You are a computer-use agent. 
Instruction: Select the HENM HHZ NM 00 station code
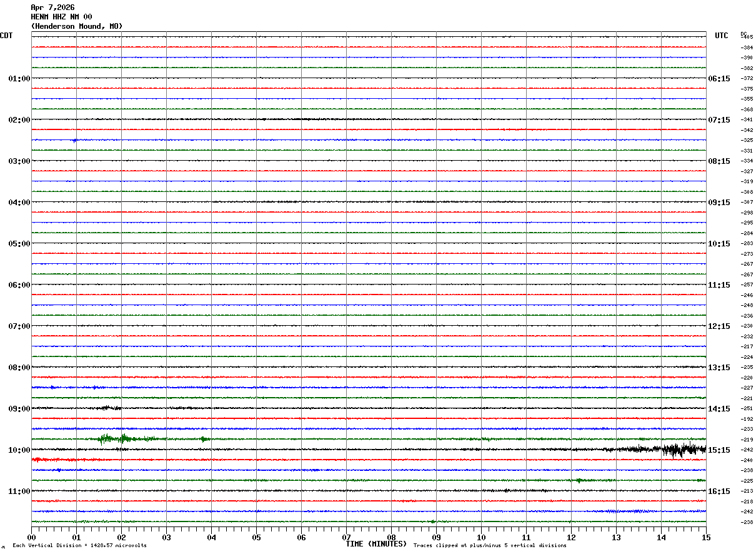tap(61, 17)
